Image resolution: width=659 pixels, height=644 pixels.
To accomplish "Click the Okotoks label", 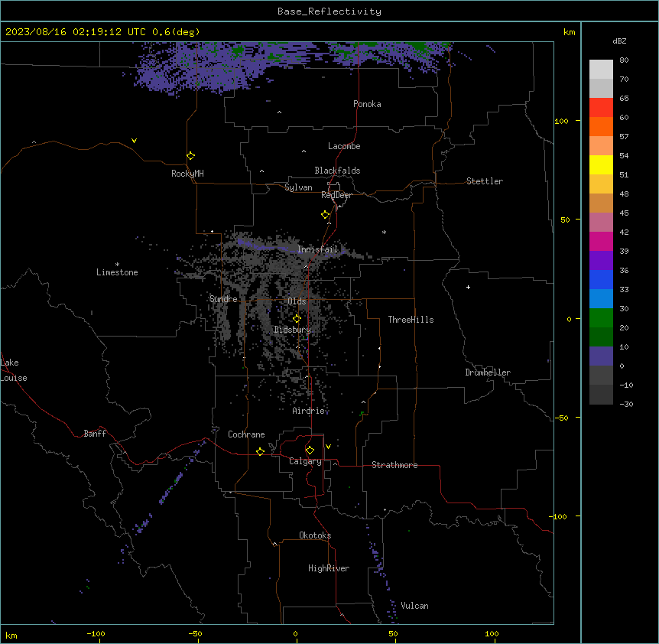I will 315,535.
